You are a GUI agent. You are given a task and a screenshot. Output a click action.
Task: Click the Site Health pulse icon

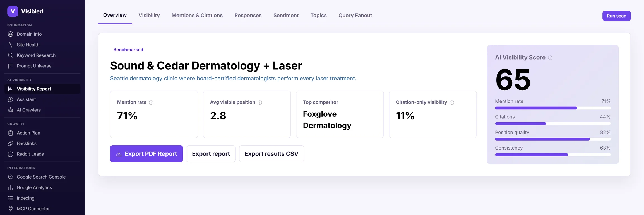(11, 45)
